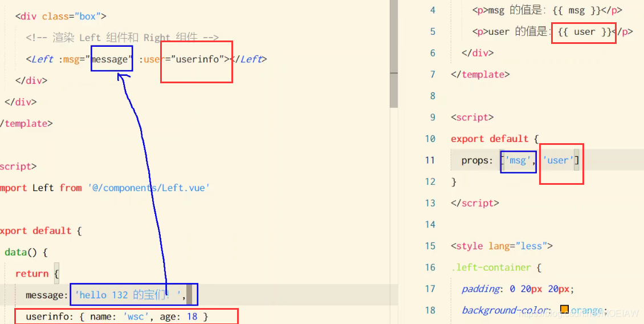This screenshot has width=644, height=324.
Task: Click the data() method declaration
Action: point(26,252)
